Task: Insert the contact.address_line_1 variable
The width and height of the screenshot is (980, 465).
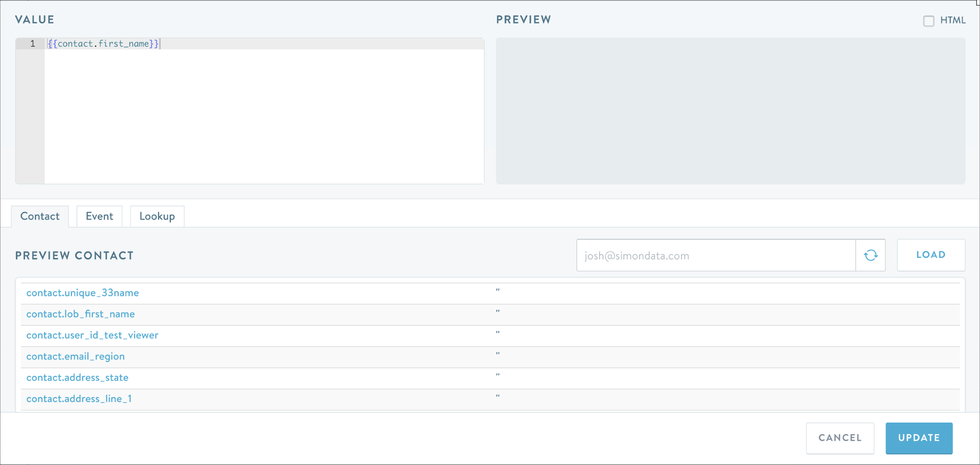Action: pyautogui.click(x=79, y=399)
